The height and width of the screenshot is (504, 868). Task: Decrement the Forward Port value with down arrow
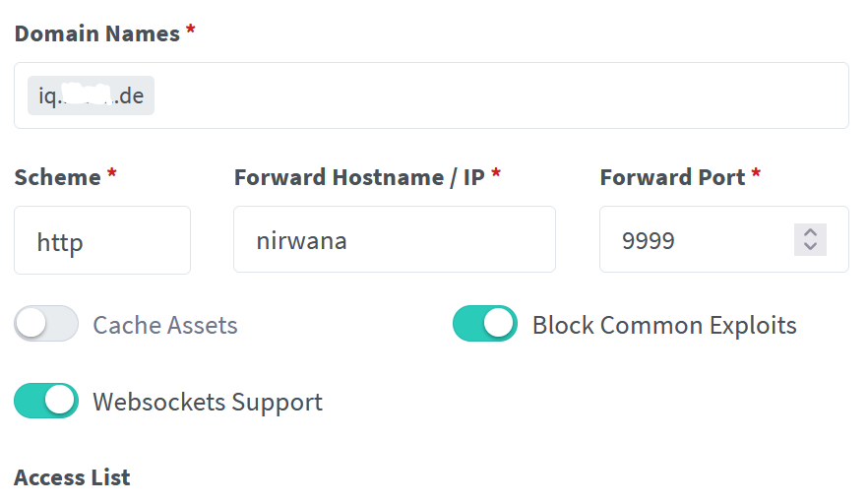pos(810,246)
